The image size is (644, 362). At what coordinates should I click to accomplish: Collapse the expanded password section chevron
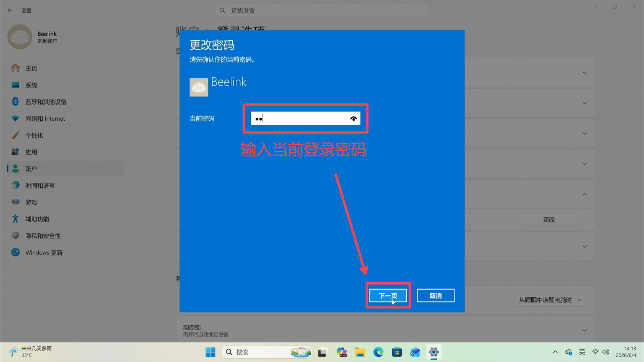pyautogui.click(x=585, y=195)
